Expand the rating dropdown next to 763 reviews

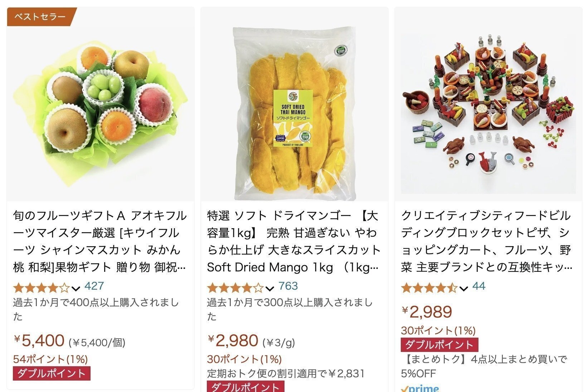point(270,288)
